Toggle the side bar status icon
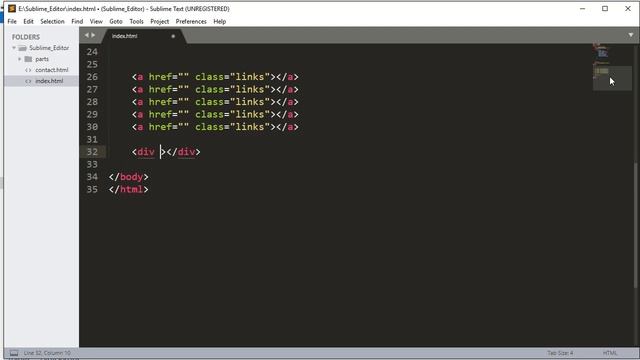Image resolution: width=640 pixels, height=360 pixels. point(14,353)
